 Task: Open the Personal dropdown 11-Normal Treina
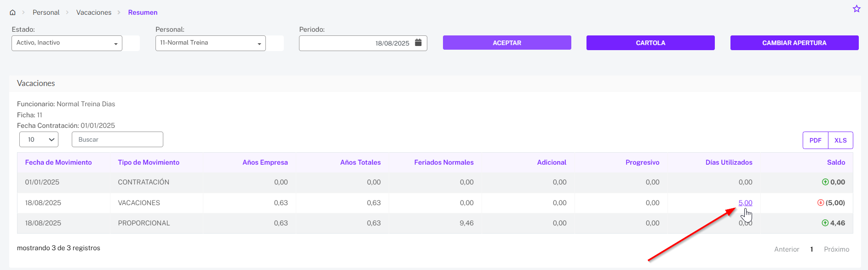[211, 43]
